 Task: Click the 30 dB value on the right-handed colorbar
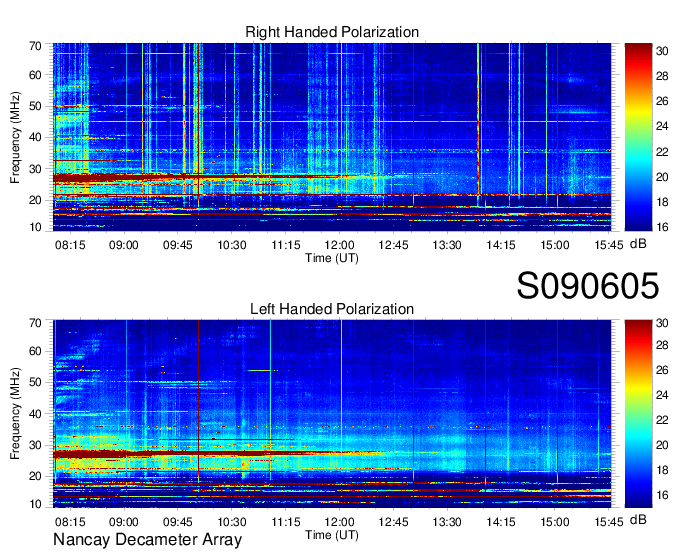pyautogui.click(x=662, y=52)
